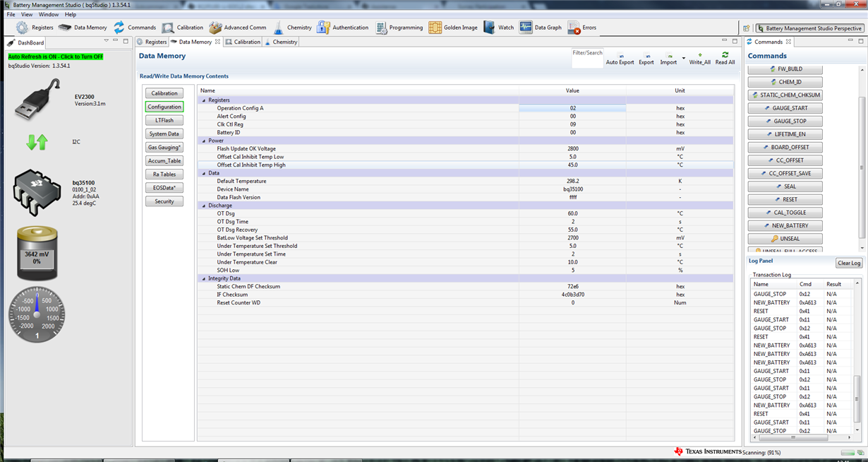Open the Advanced Comm toolbar icon

pyautogui.click(x=215, y=28)
